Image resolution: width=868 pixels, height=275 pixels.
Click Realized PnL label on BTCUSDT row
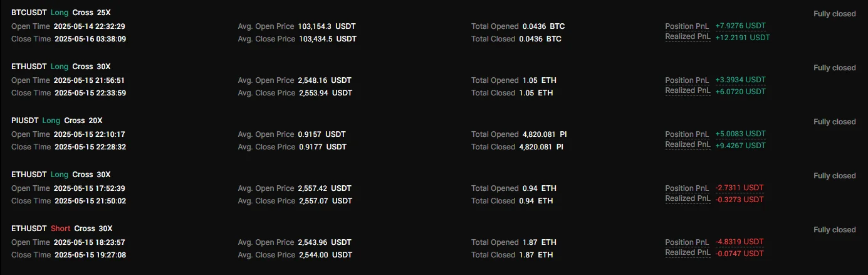tap(688, 36)
